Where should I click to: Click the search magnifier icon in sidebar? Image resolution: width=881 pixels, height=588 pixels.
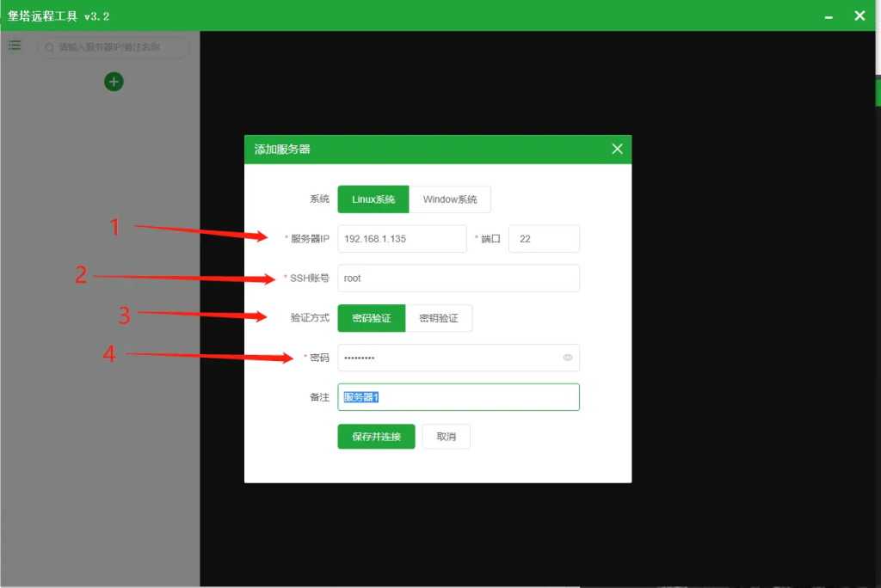pyautogui.click(x=49, y=48)
